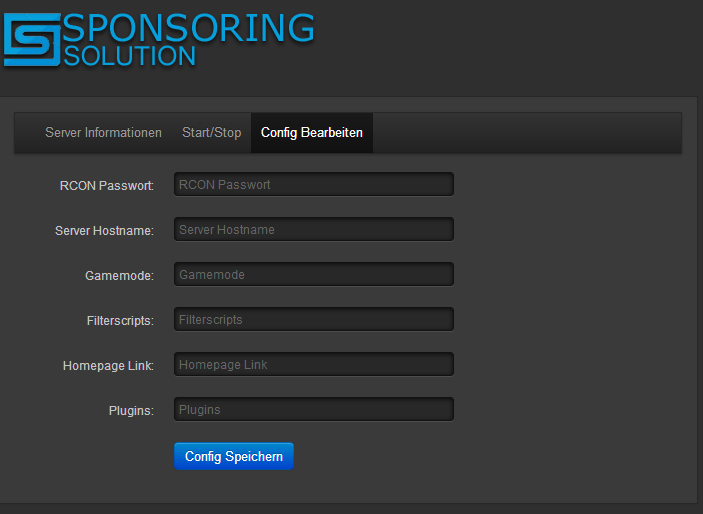
Task: Save settings with Config Speichern button
Action: pyautogui.click(x=234, y=456)
